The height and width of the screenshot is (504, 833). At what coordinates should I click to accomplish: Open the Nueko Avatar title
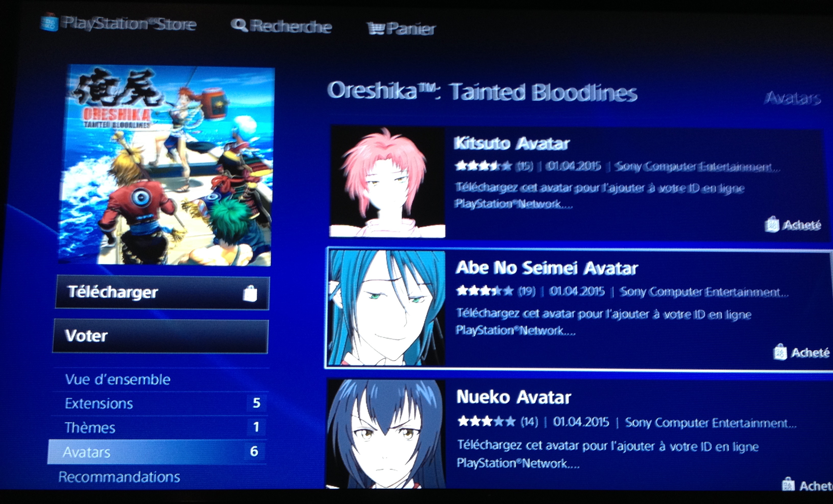pyautogui.click(x=513, y=397)
